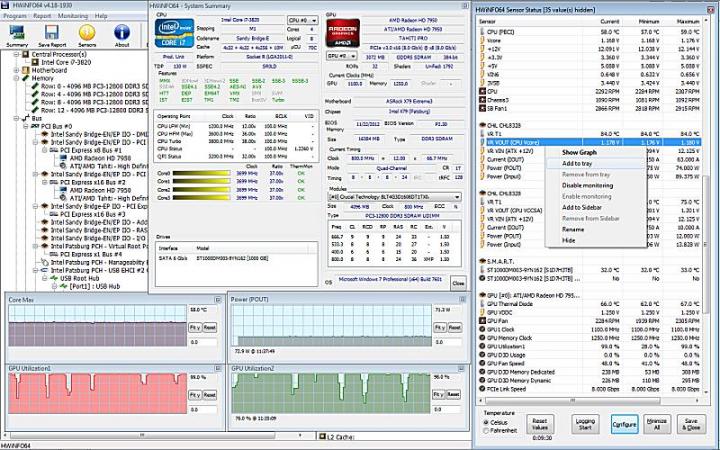This screenshot has height=450, width=720.
Task: Click the Intel Core i7-3820 chip icon
Action: coord(35,62)
